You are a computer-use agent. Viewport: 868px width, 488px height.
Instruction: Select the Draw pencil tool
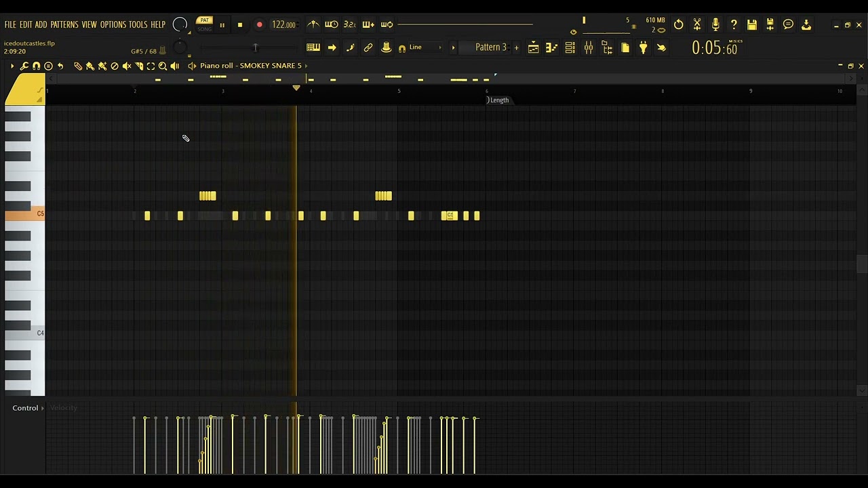[78, 66]
